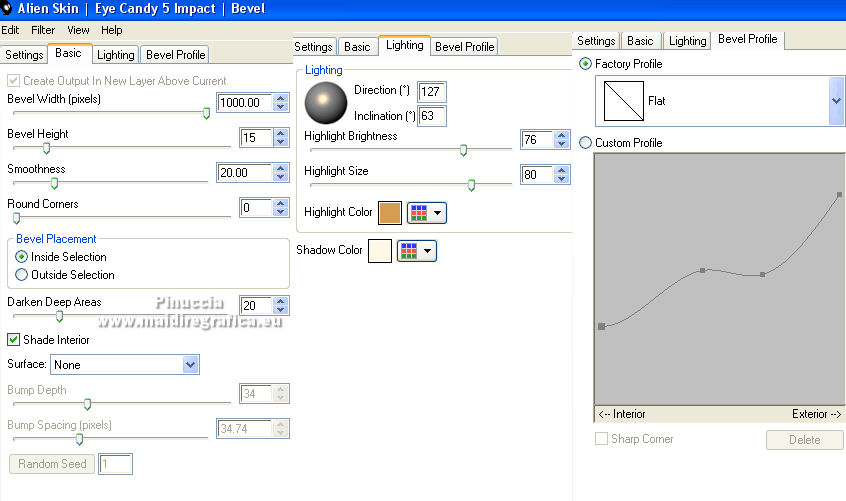This screenshot has height=501, width=846.
Task: Click the Highlight Brightness value field
Action: pos(537,140)
